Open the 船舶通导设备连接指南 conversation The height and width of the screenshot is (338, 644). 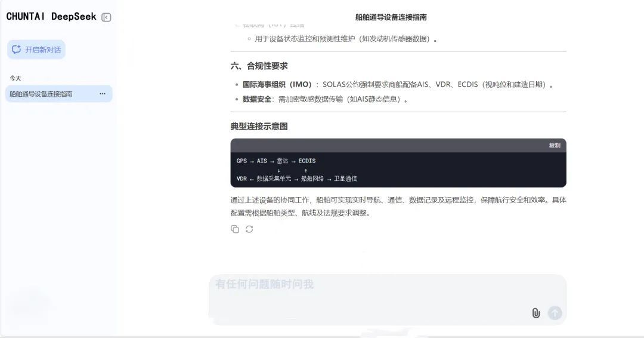coord(58,94)
